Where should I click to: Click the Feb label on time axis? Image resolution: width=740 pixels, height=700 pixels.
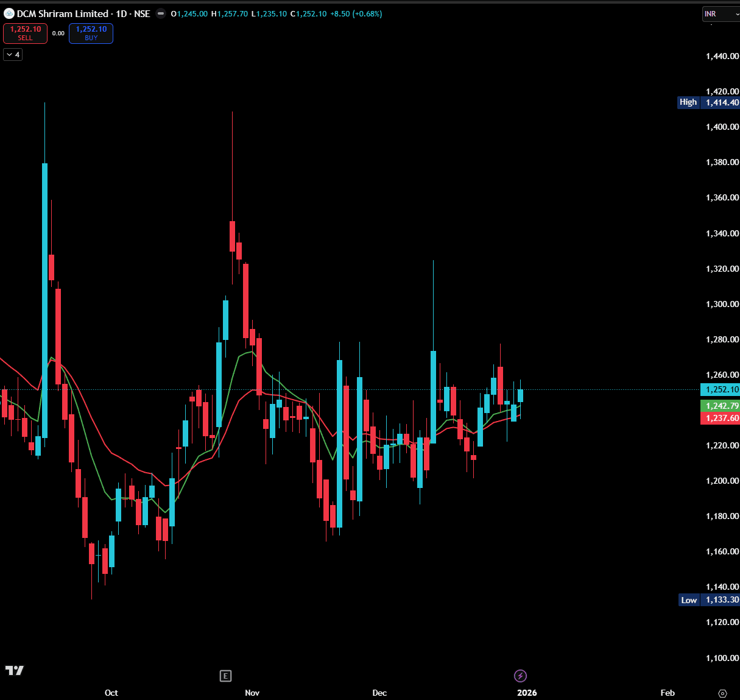[668, 693]
